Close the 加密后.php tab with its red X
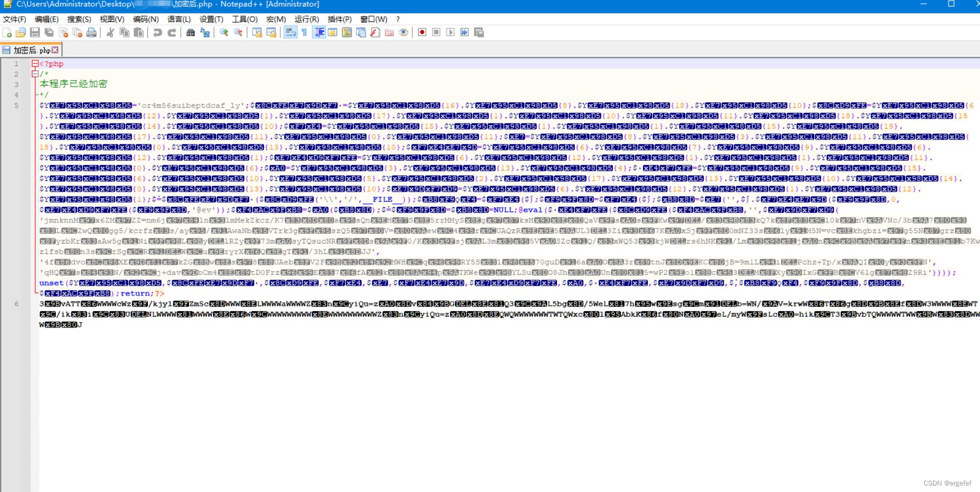Viewport: 980px width, 492px height. pos(55,50)
